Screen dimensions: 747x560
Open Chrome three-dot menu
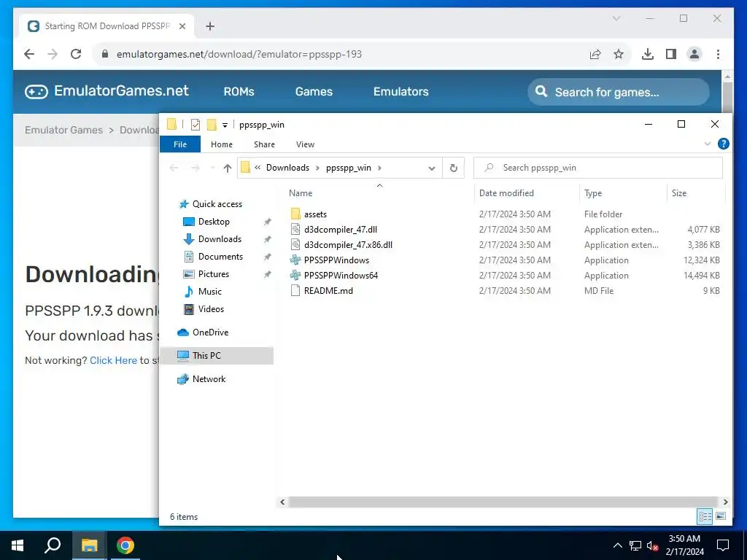(718, 54)
